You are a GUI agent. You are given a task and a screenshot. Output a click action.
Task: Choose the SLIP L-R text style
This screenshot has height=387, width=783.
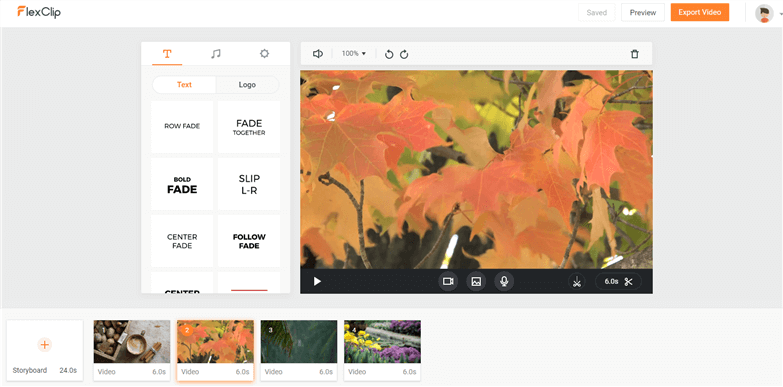click(249, 184)
